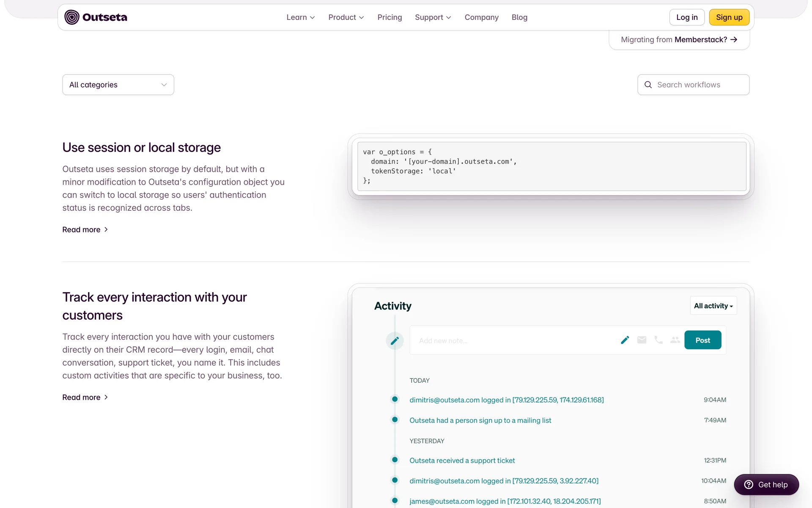812x508 pixels.
Task: Click the Post button in the Activity panel
Action: (x=702, y=340)
